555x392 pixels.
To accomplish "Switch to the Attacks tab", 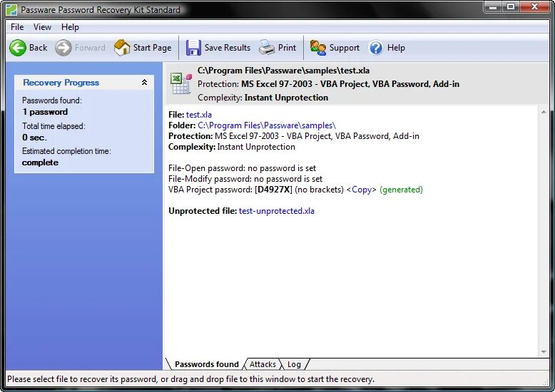I will pos(263,364).
